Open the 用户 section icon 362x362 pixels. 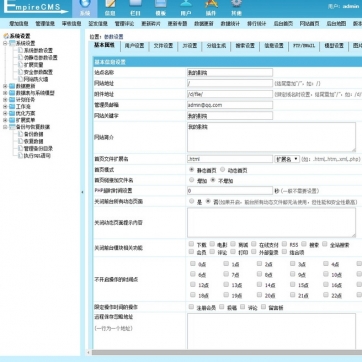186,4
